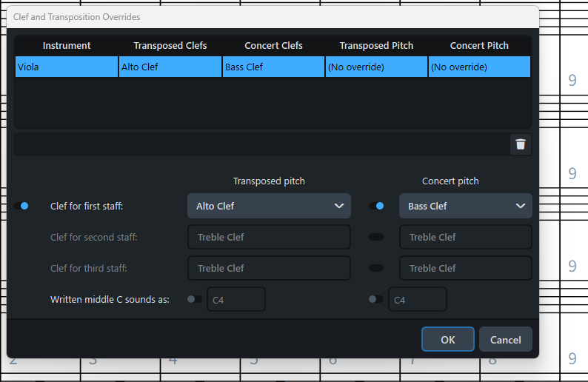Select the Viola row in table
588x382 pixels.
[x=67, y=67]
